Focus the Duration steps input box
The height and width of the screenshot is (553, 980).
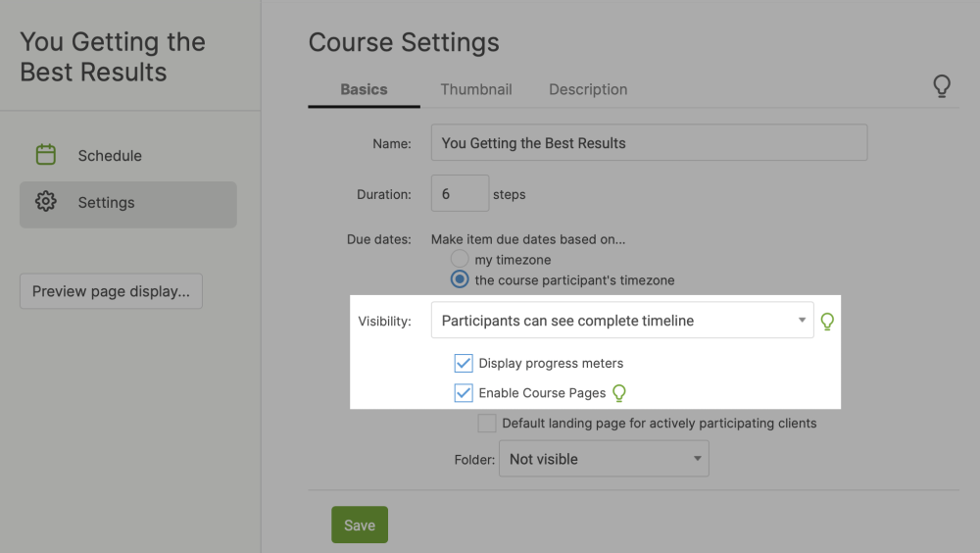(x=460, y=194)
